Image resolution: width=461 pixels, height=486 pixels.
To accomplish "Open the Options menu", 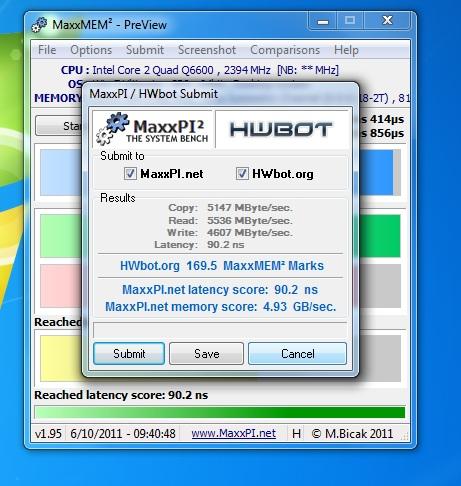I will click(x=91, y=50).
